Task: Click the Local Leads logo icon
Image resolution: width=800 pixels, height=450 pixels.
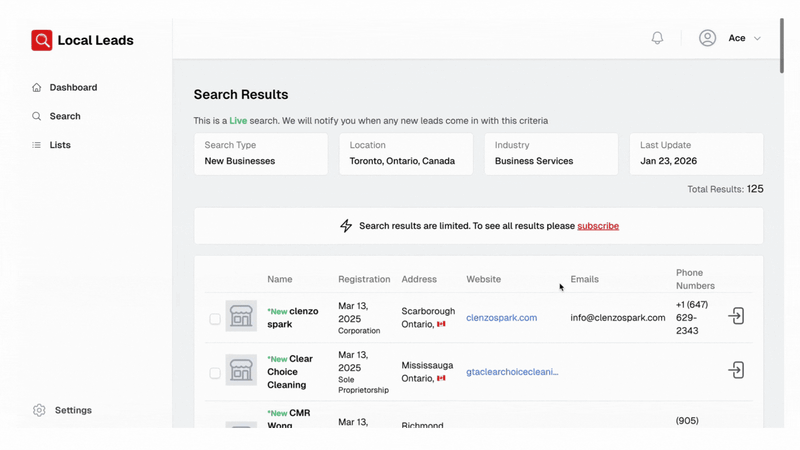Action: [42, 40]
